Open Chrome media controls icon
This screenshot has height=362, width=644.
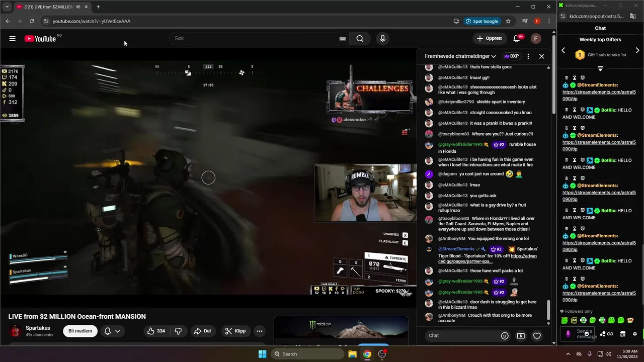(525, 21)
